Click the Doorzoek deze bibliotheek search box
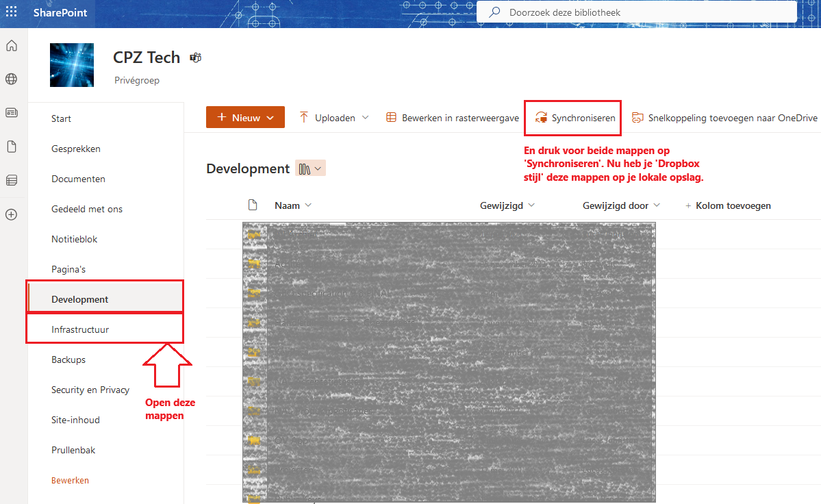Image resolution: width=821 pixels, height=504 pixels. point(644,12)
